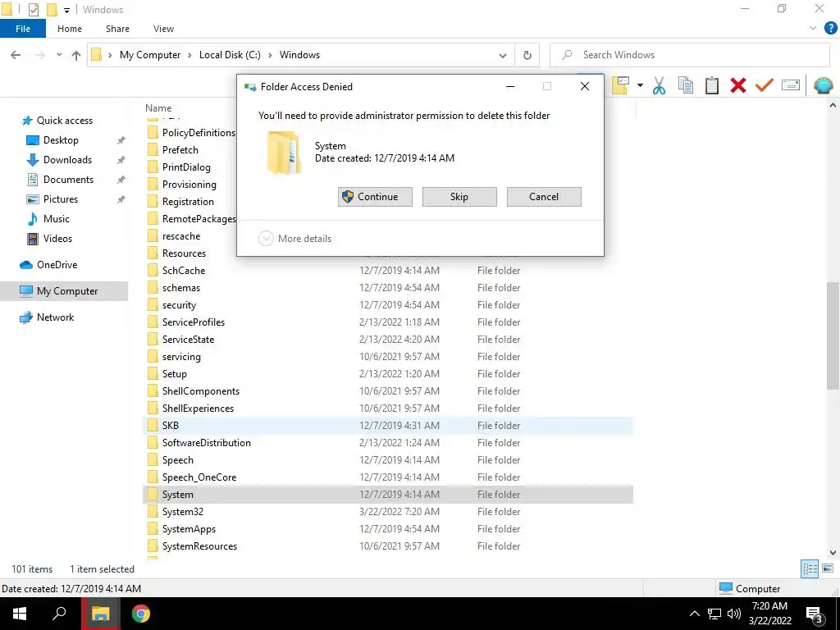Click the Name column header

pos(158,107)
